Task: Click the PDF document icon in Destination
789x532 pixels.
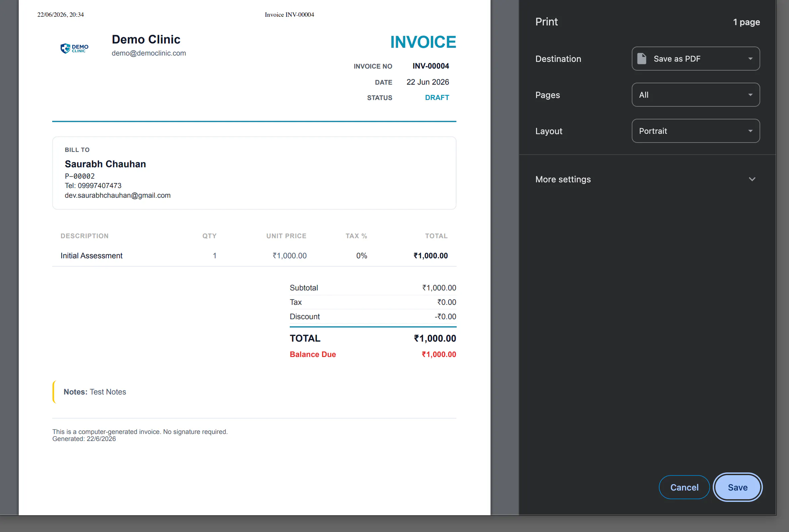Action: (x=641, y=59)
